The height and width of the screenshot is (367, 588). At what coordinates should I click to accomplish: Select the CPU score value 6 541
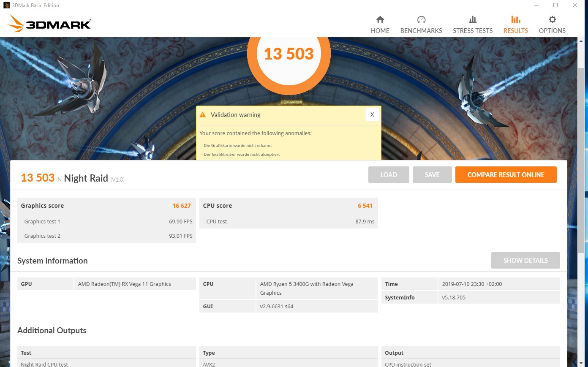[365, 206]
